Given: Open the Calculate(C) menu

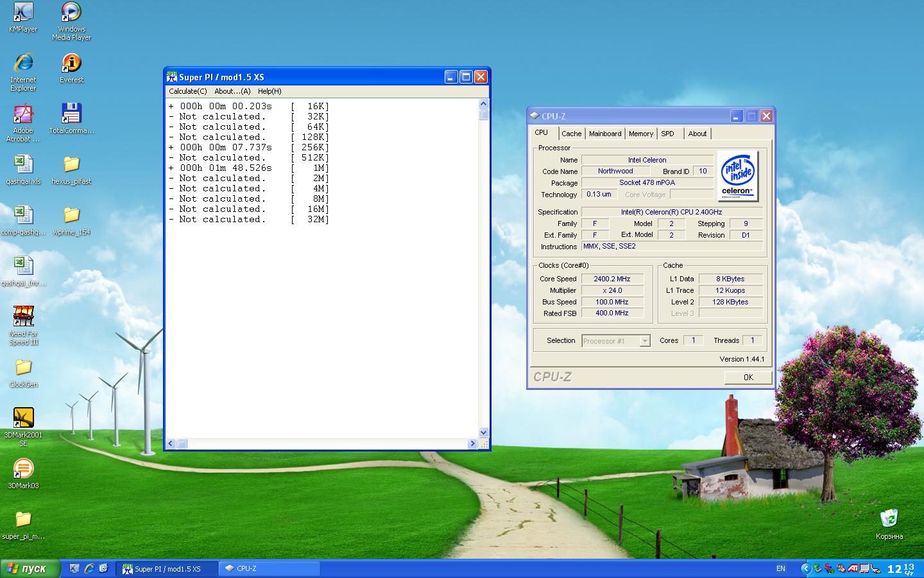Looking at the screenshot, I should tap(188, 91).
